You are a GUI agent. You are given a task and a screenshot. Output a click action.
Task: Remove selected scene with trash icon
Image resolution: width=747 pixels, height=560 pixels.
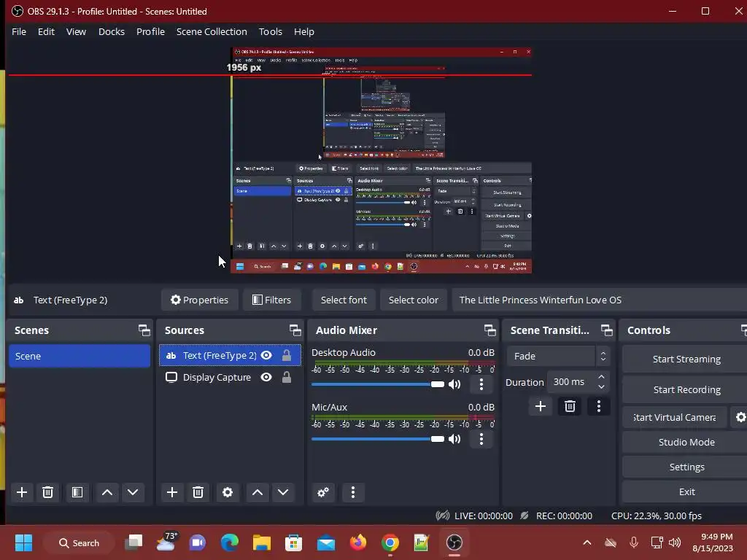coord(47,492)
